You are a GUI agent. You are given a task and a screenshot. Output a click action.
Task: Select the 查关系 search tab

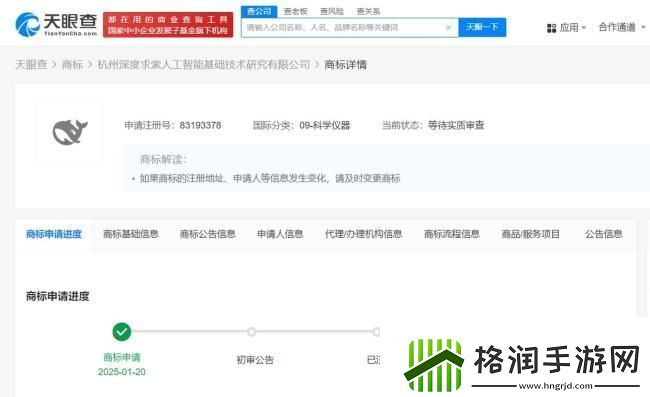(368, 12)
